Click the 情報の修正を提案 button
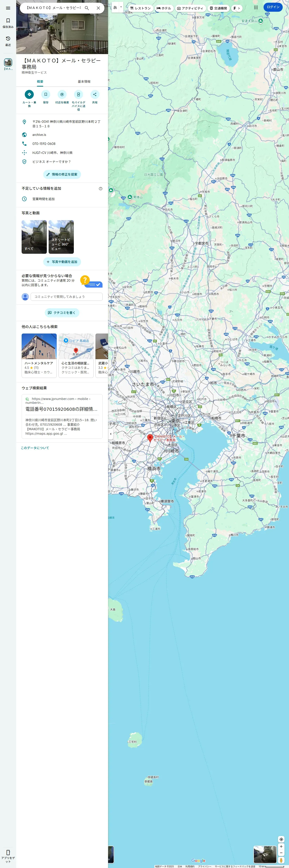The height and width of the screenshot is (868, 289). coord(62,174)
